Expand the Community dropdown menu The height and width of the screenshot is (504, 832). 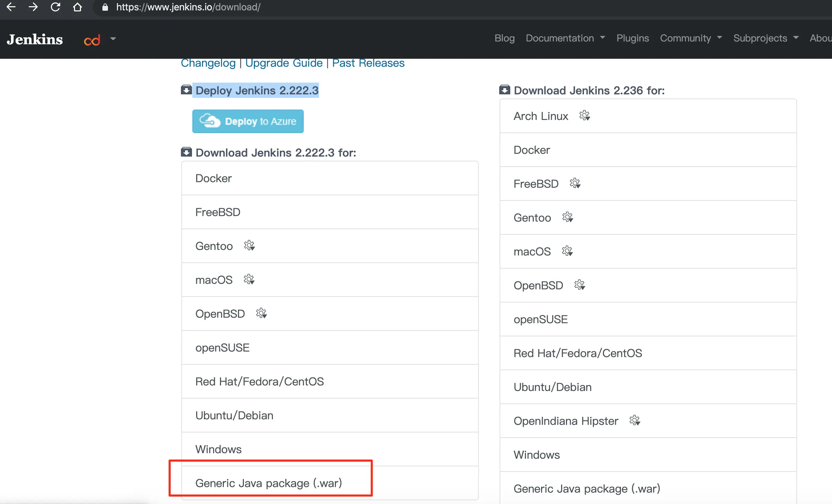click(691, 38)
